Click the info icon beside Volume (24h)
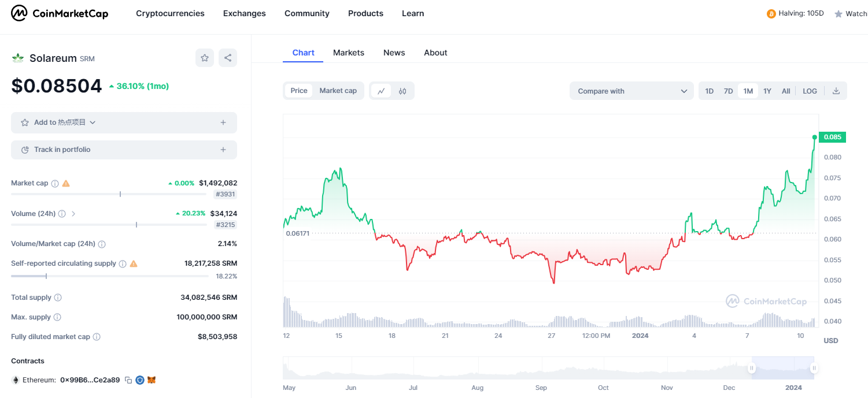Screen dimensions: 868x398 point(62,214)
